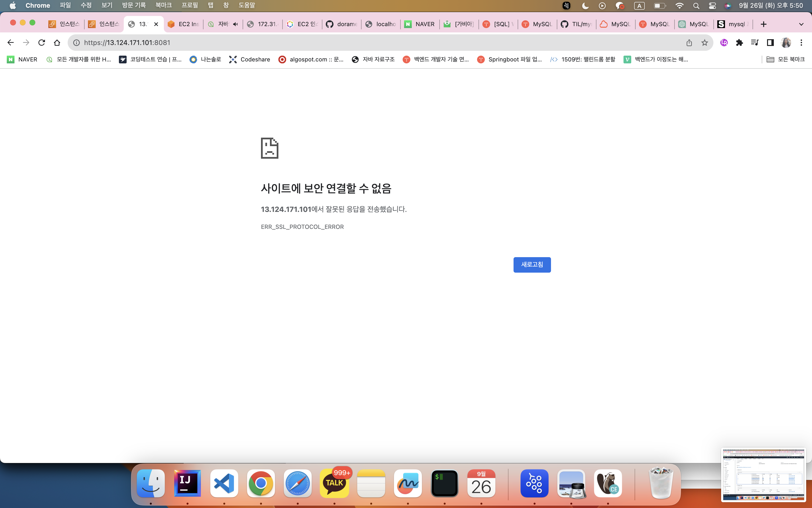Image resolution: width=812 pixels, height=508 pixels.
Task: Toggle Do Not Disturb moon icon
Action: click(585, 6)
